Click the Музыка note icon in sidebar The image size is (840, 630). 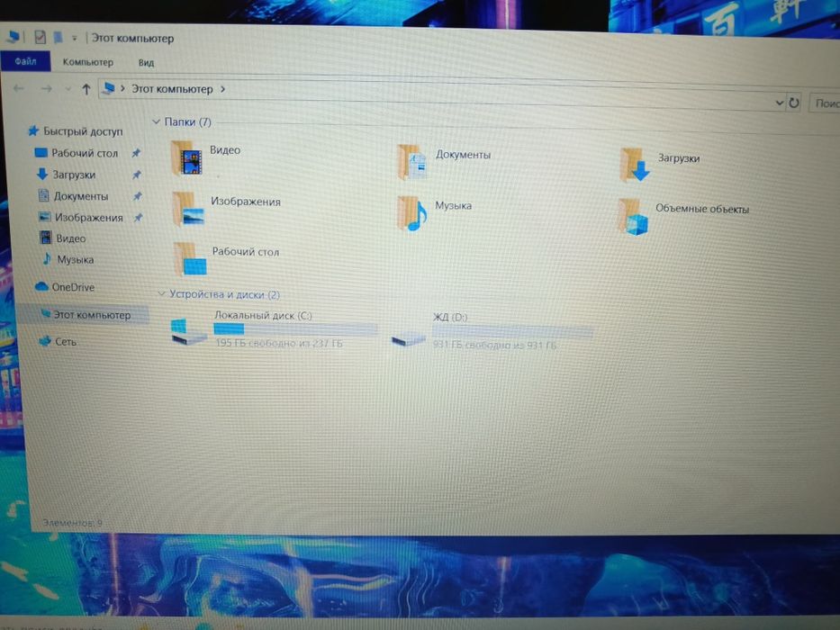[47, 259]
